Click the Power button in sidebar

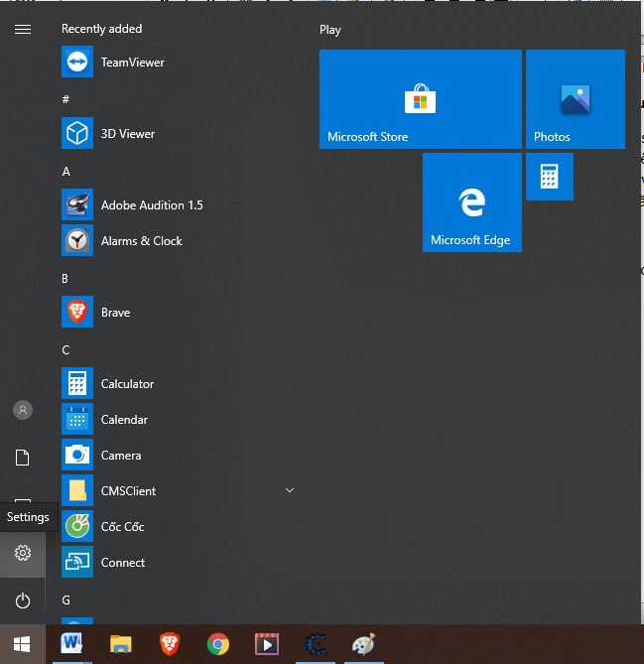pyautogui.click(x=23, y=600)
